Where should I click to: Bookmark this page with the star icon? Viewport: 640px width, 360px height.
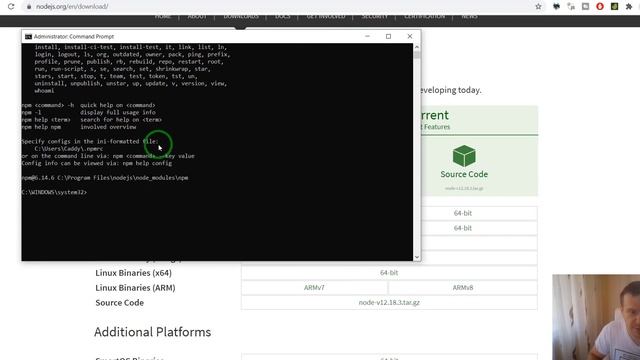[x=538, y=7]
